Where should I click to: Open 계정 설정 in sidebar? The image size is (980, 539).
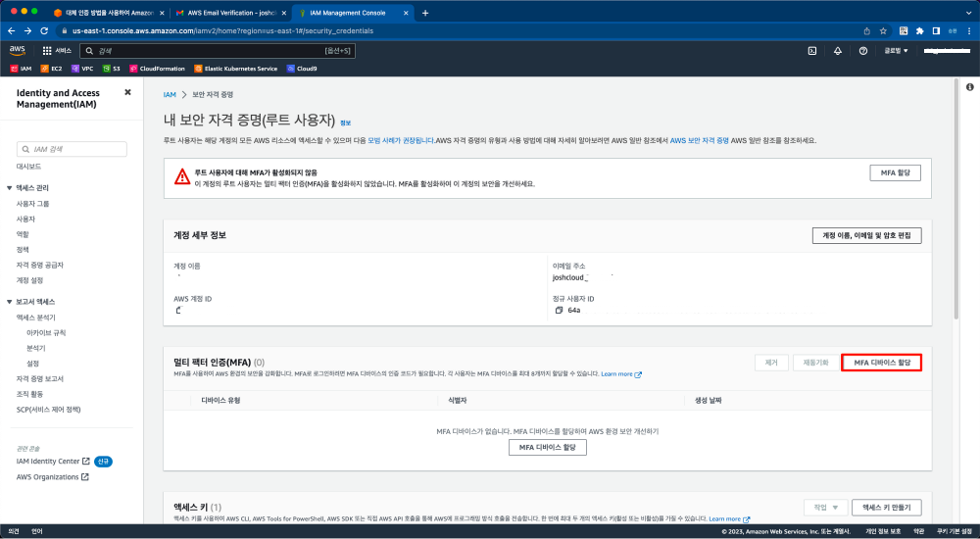(x=29, y=280)
